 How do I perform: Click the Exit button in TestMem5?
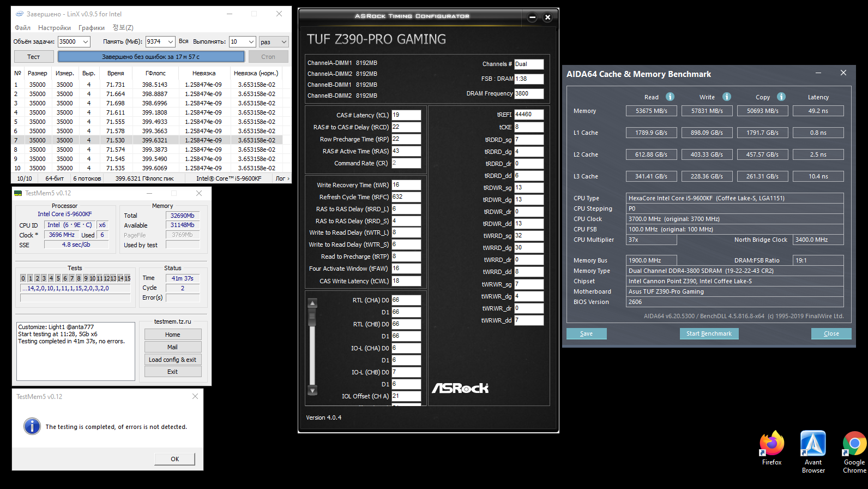coord(173,372)
